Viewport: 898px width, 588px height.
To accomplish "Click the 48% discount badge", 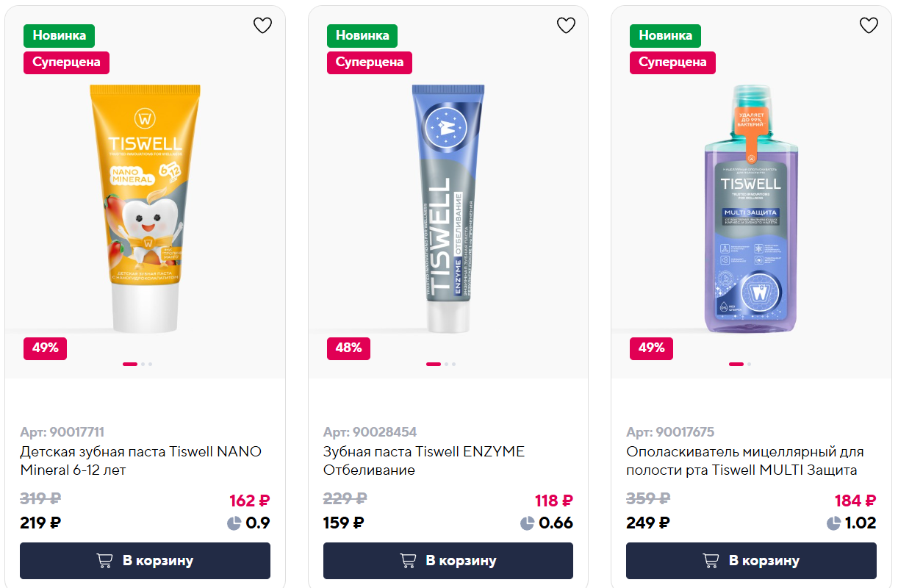I will 348,348.
